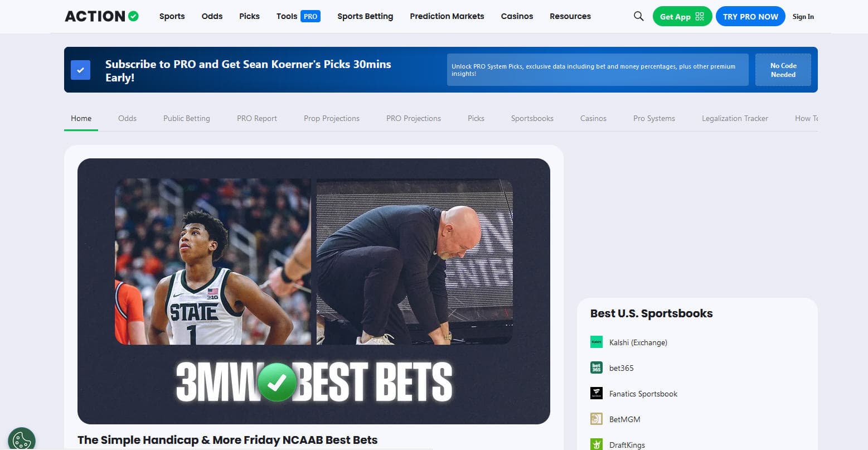Image resolution: width=868 pixels, height=450 pixels.
Task: Click the No Code Needed button
Action: pyautogui.click(x=783, y=70)
